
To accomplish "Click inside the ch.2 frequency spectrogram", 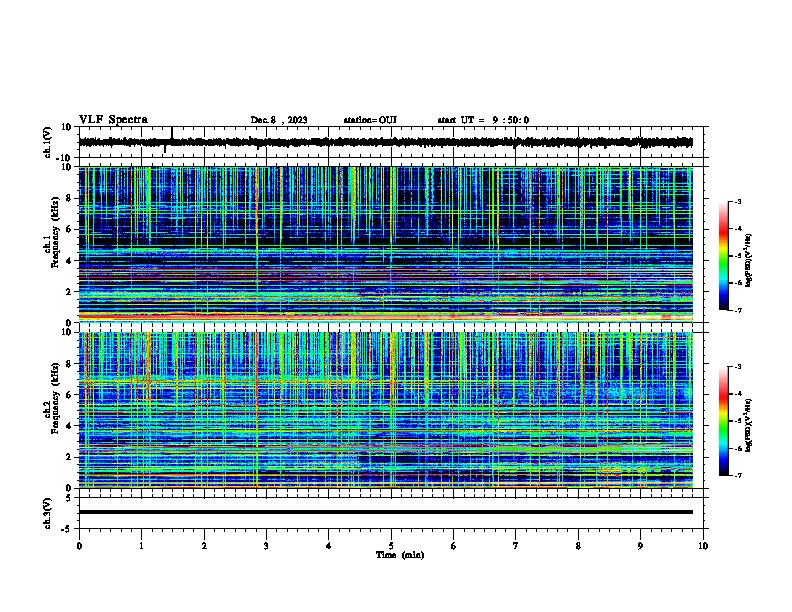I will [385, 410].
